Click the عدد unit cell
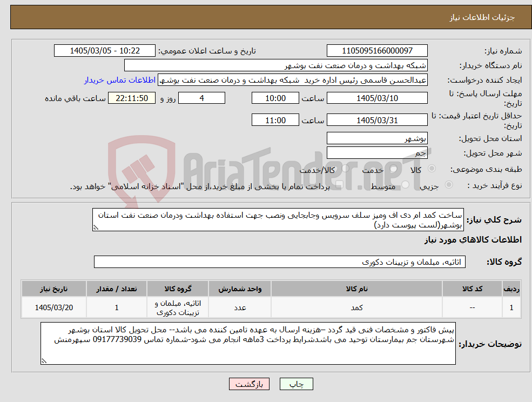532x402 pixels. [x=240, y=307]
